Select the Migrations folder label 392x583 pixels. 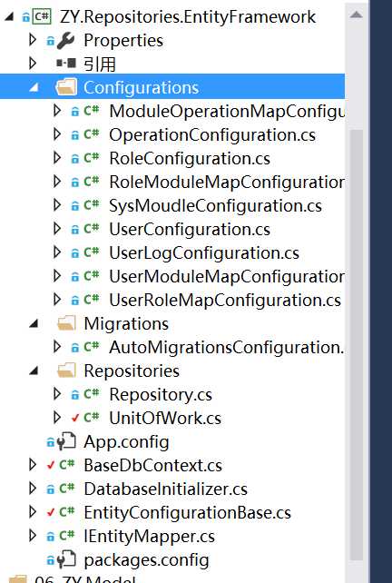pos(126,324)
